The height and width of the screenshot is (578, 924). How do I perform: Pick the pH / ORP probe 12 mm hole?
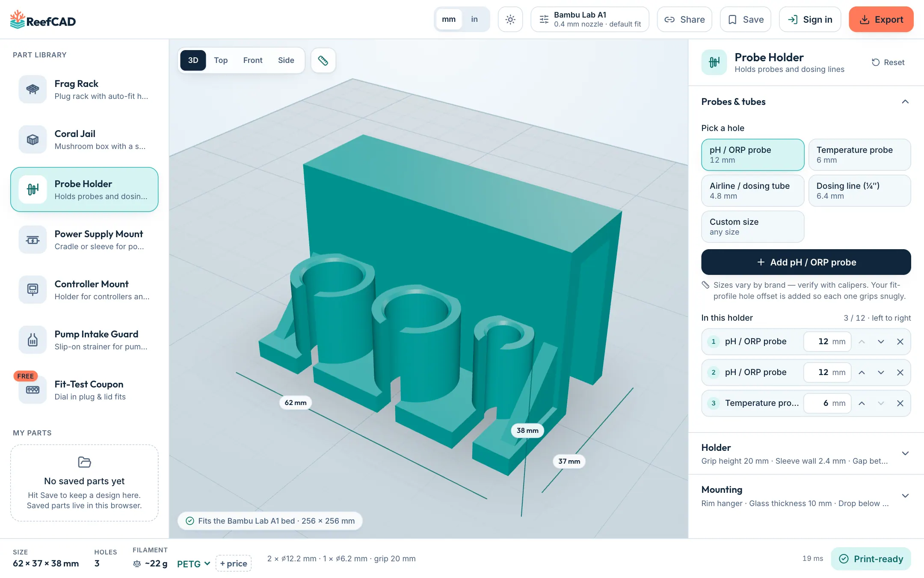[x=752, y=155]
